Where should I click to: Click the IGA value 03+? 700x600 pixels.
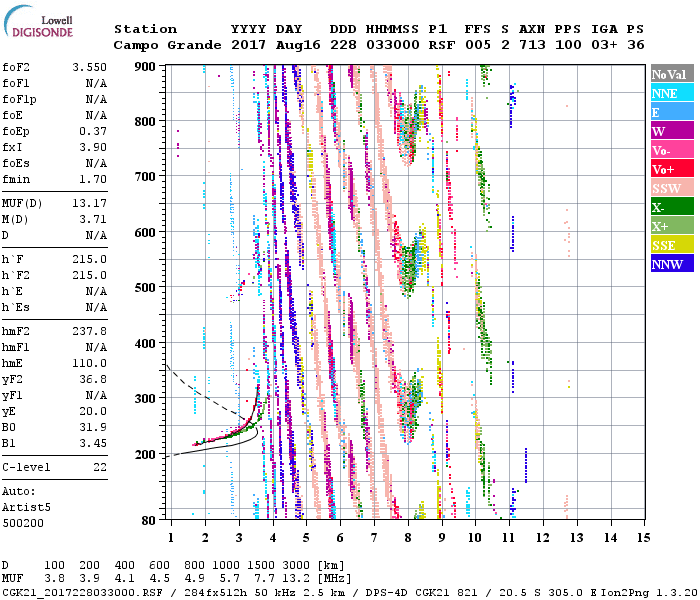click(x=604, y=45)
